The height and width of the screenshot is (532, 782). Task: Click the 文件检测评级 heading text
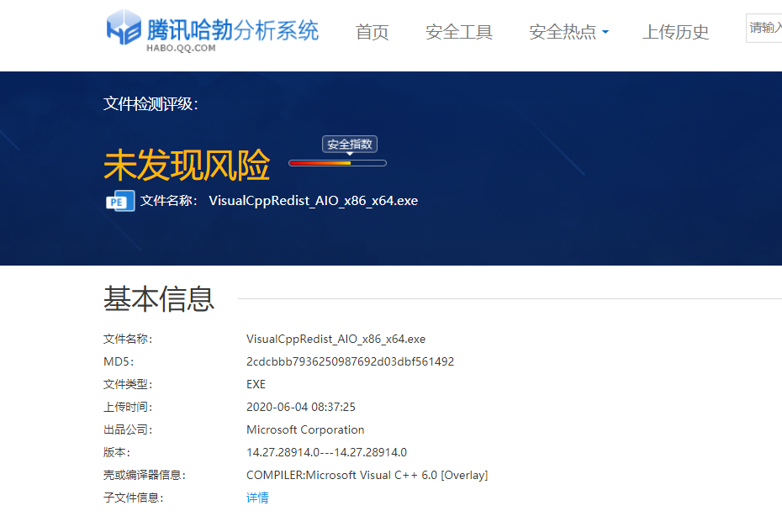pyautogui.click(x=151, y=103)
